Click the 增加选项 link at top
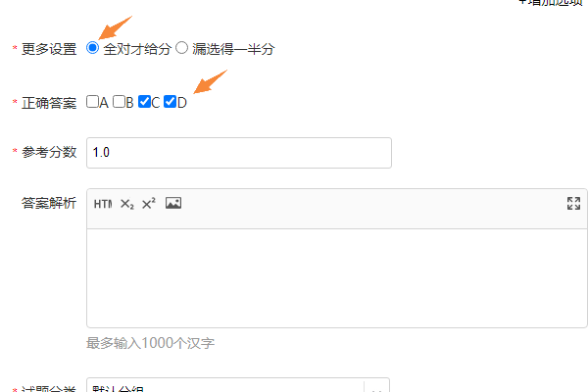This screenshot has width=588, height=392. (551, 2)
